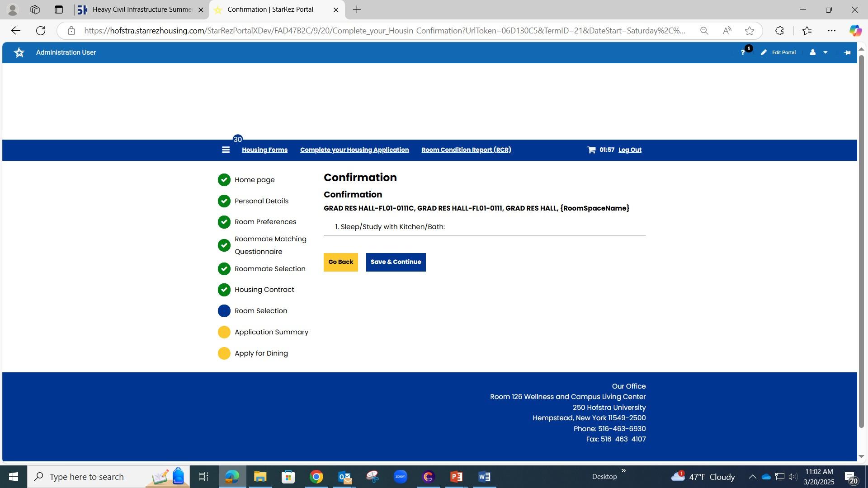Open browser Extensions puzzle icon

point(779,31)
